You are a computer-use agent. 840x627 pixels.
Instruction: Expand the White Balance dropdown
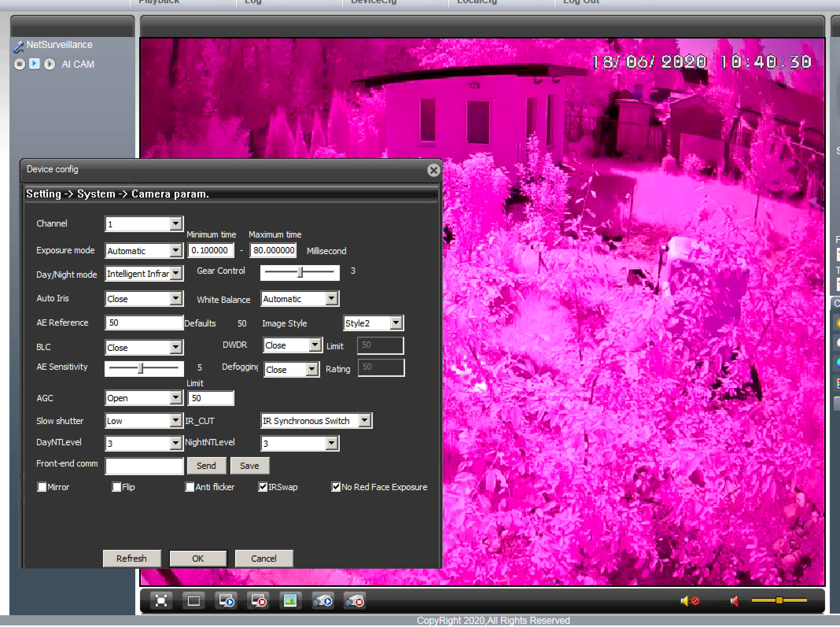pyautogui.click(x=332, y=299)
